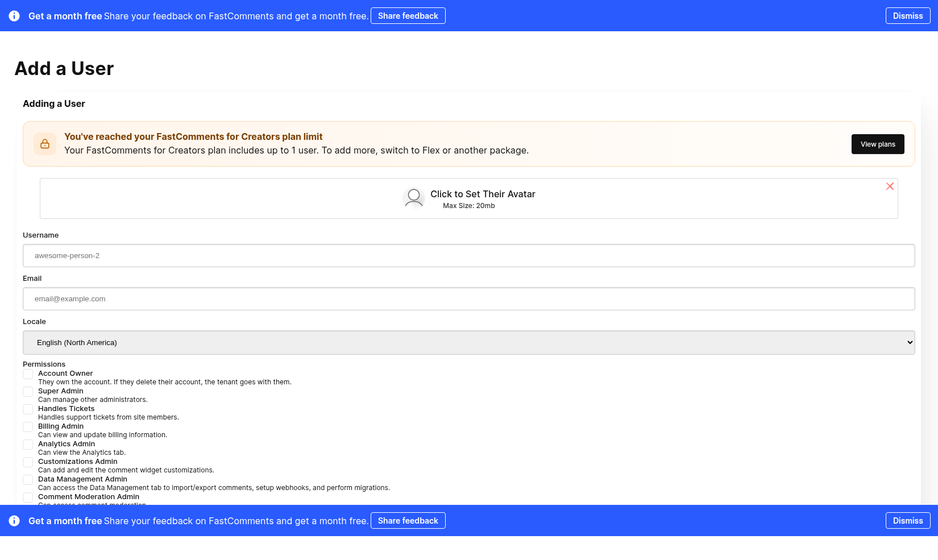The height and width of the screenshot is (560, 938).
Task: Click "Can access the Data Management tab" description
Action: click(214, 488)
